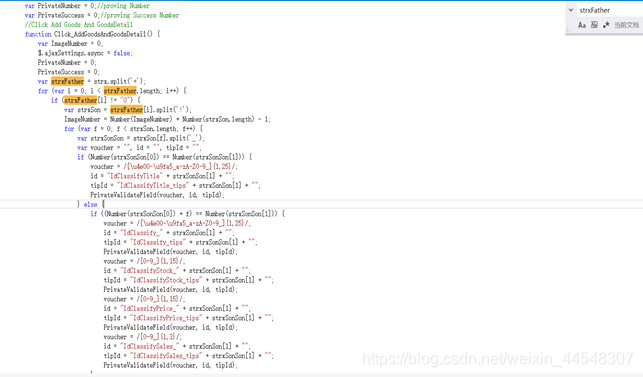Click the "IdClassify_tips" string literal
This screenshot has height=377, width=643.
(158, 242)
